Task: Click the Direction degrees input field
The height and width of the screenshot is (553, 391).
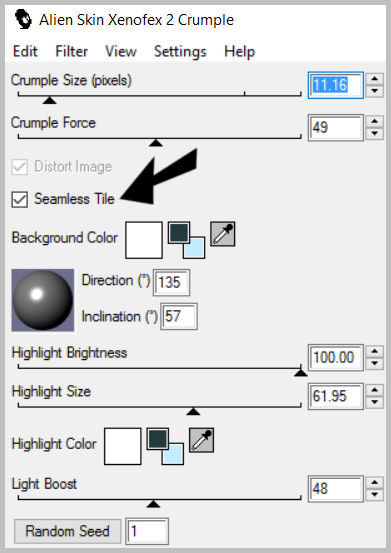Action: point(171,282)
